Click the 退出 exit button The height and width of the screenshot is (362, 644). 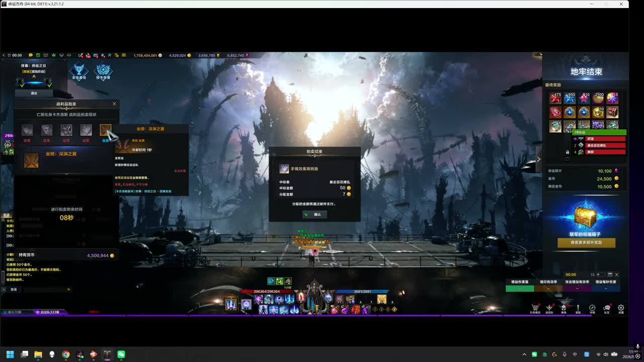tap(34, 93)
